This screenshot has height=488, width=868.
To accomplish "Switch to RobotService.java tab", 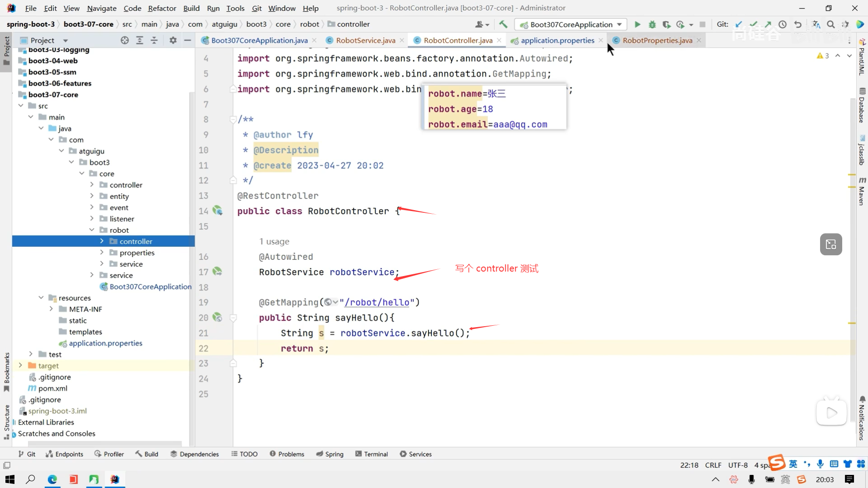I will click(365, 40).
